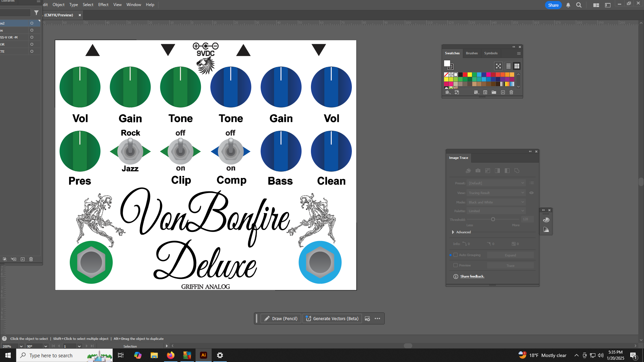Click the New Swatch plus icon
Viewport: 644px width, 362px height.
point(503,93)
